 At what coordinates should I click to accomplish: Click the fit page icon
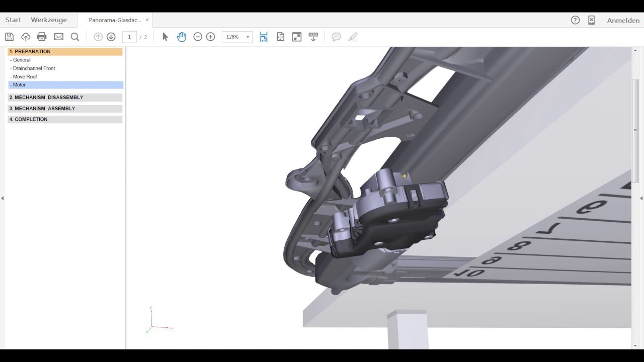[281, 37]
